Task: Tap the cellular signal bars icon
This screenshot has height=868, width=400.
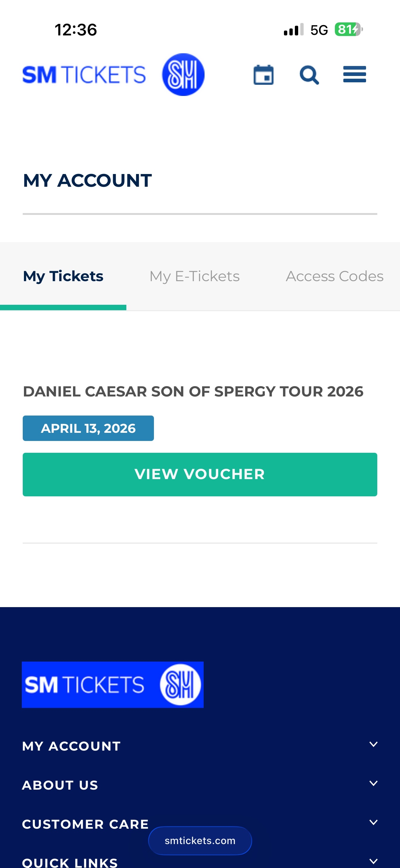Action: click(293, 30)
